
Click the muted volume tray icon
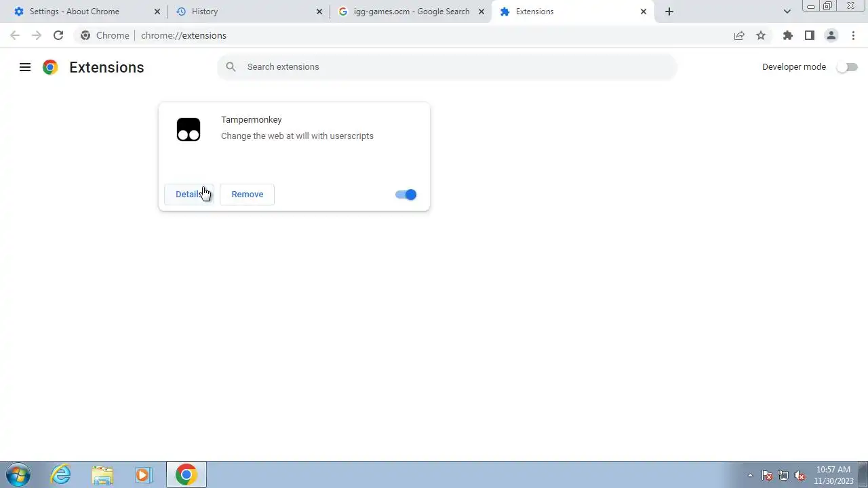tap(800, 475)
